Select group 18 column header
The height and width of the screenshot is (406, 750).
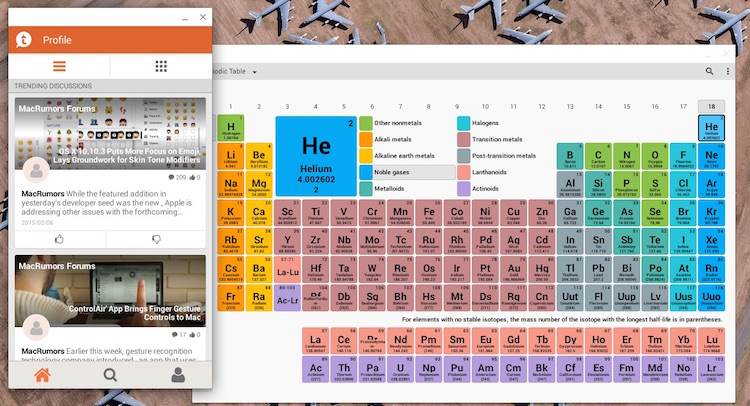point(711,106)
